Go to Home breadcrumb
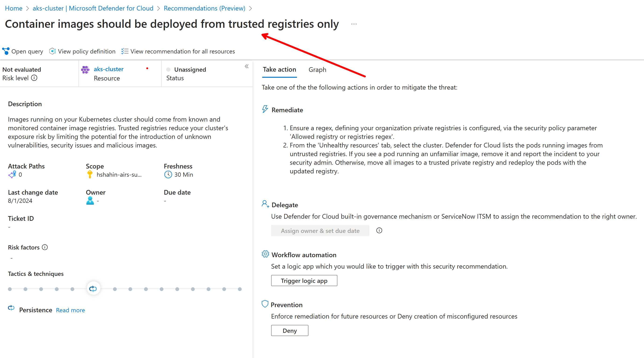This screenshot has width=644, height=358. (14, 8)
